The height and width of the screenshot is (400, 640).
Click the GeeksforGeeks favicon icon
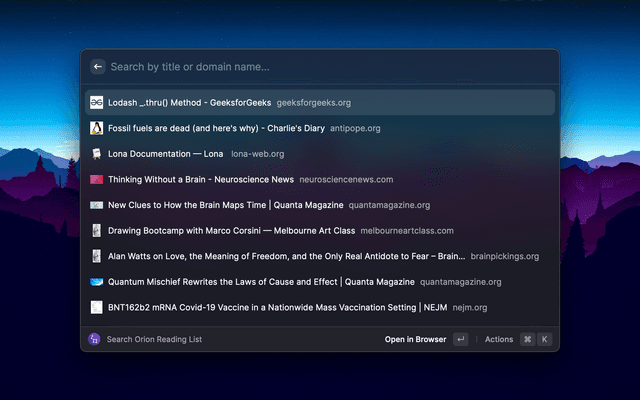pyautogui.click(x=96, y=103)
